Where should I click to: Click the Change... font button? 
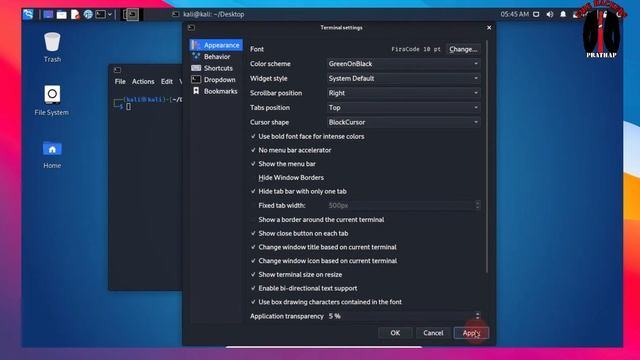pyautogui.click(x=463, y=49)
